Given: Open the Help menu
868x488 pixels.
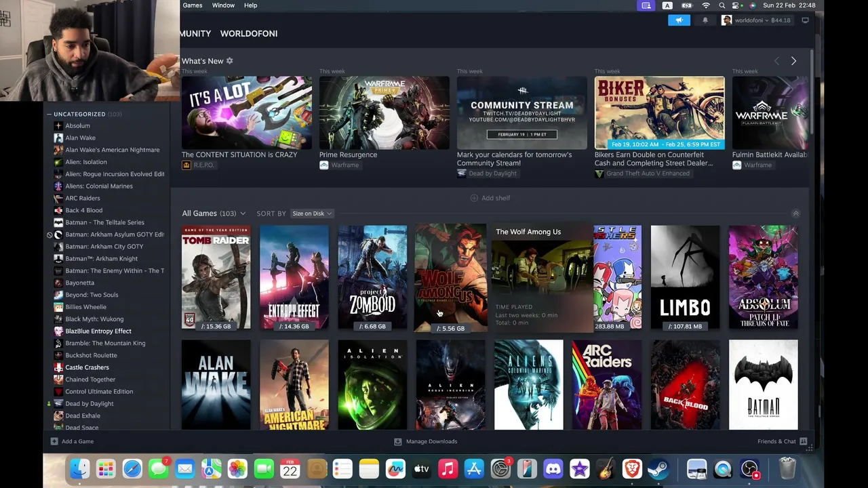Looking at the screenshot, I should (251, 5).
